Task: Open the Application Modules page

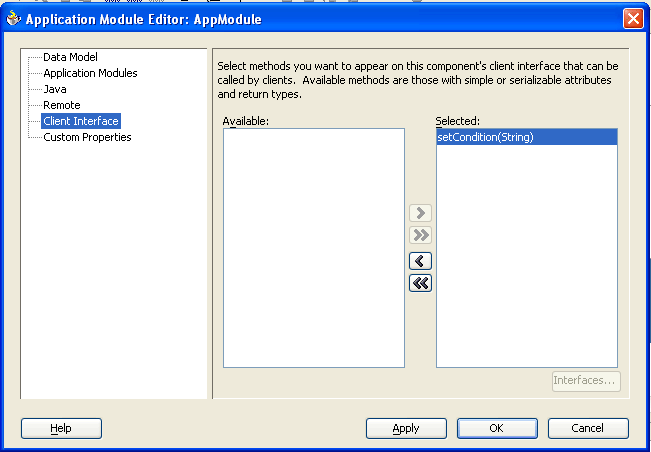Action: tap(90, 73)
